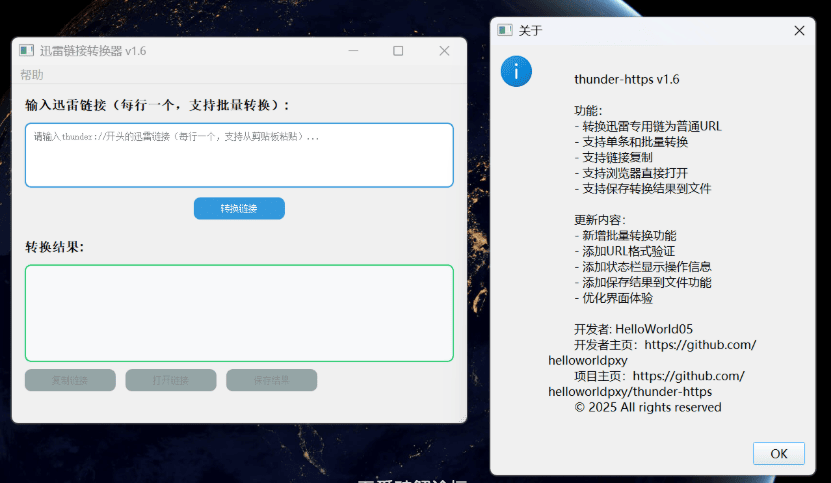Viewport: 831px width, 483px height.
Task: Click the © 2025 All rights reserved text
Action: (x=648, y=407)
